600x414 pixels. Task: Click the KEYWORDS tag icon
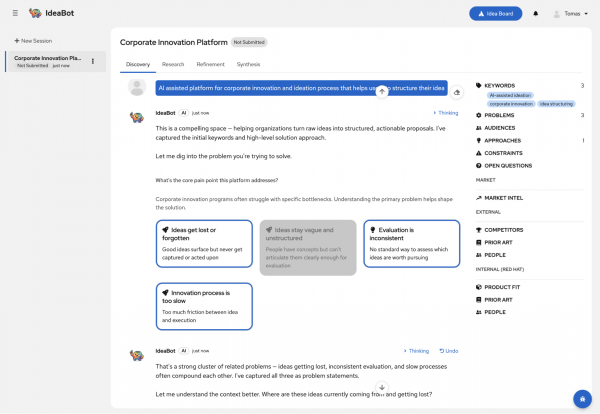pos(478,86)
